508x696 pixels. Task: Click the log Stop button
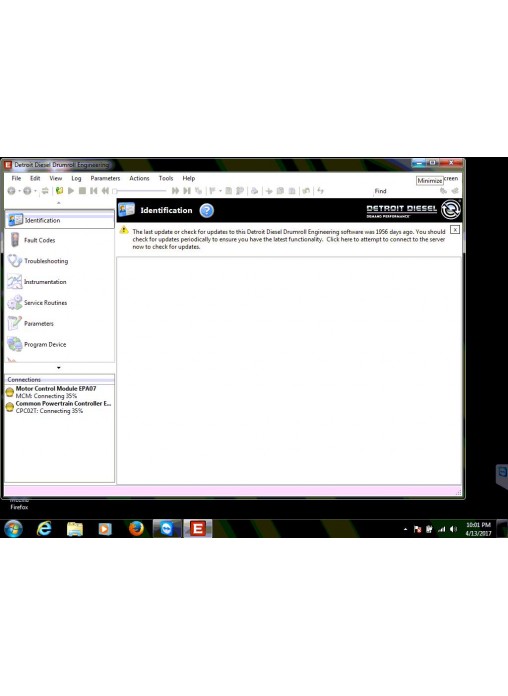point(82,191)
